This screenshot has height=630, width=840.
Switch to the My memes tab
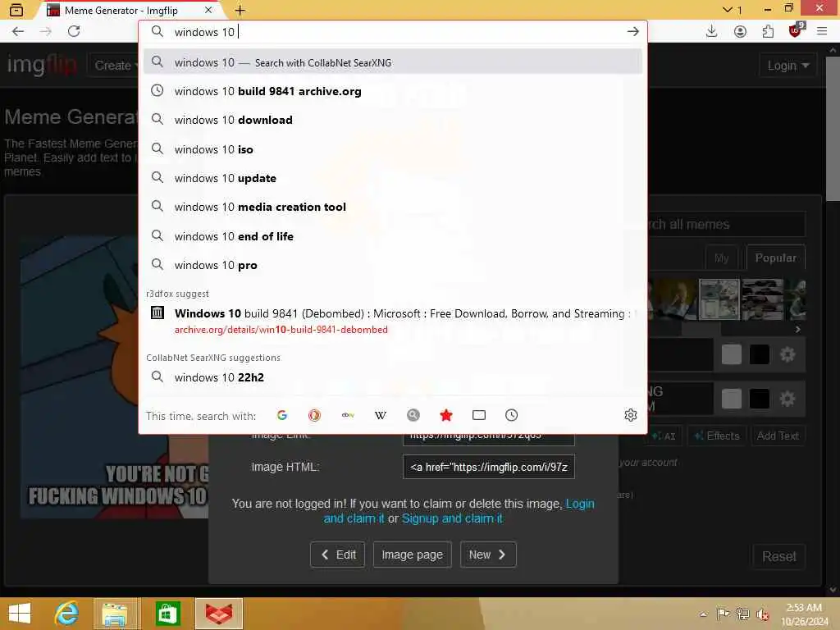[722, 258]
